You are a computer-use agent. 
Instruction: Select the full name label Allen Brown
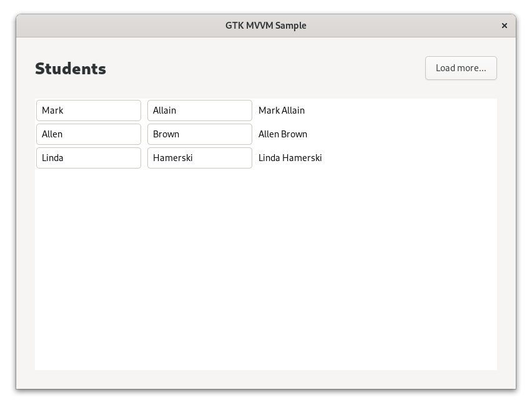(283, 134)
